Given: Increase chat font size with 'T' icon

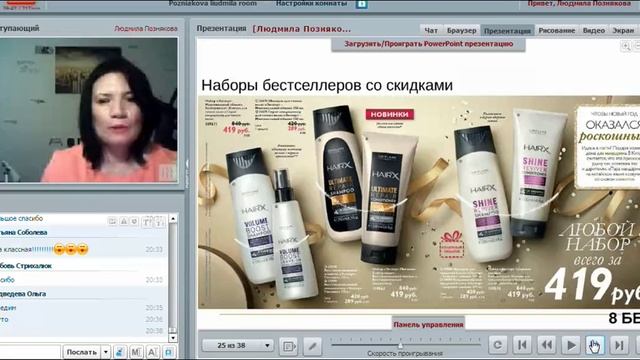Looking at the screenshot, I should 147,222.
